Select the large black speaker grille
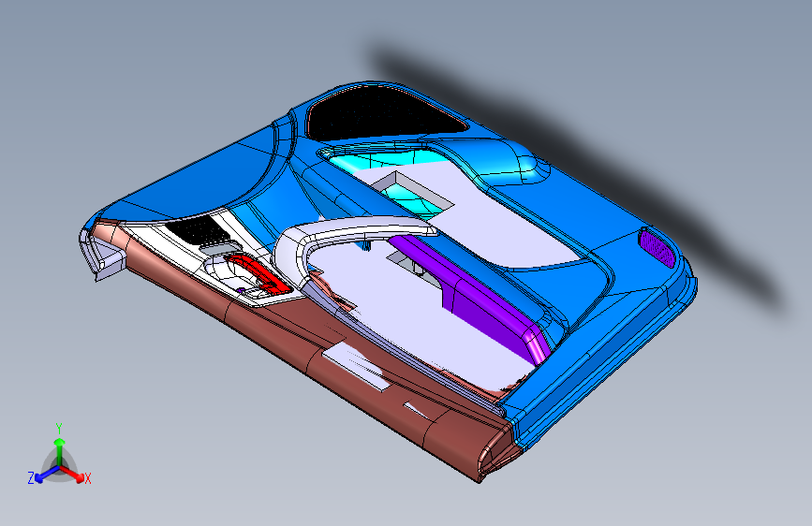Image resolution: width=812 pixels, height=526 pixels. point(384,114)
